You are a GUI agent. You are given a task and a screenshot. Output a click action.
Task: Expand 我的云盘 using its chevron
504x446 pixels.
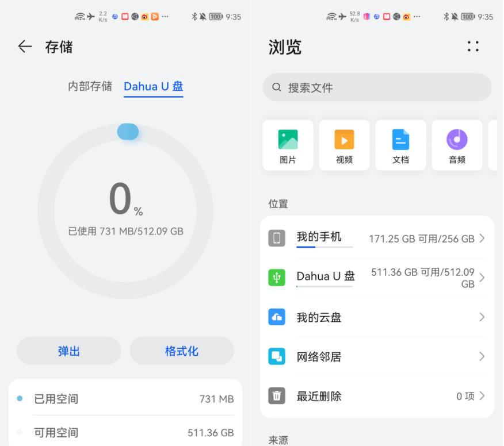[482, 317]
